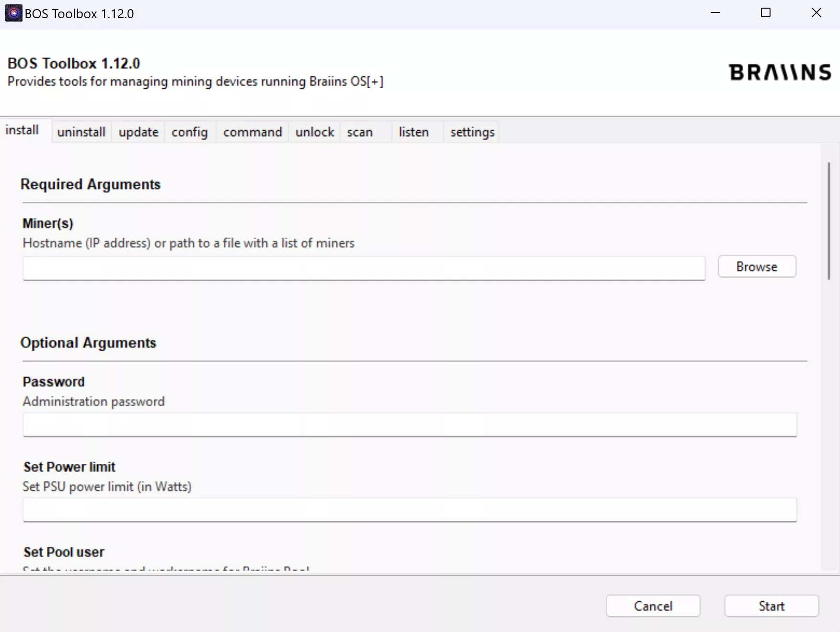The image size is (840, 632).
Task: Go to the update tab
Action: [138, 132]
